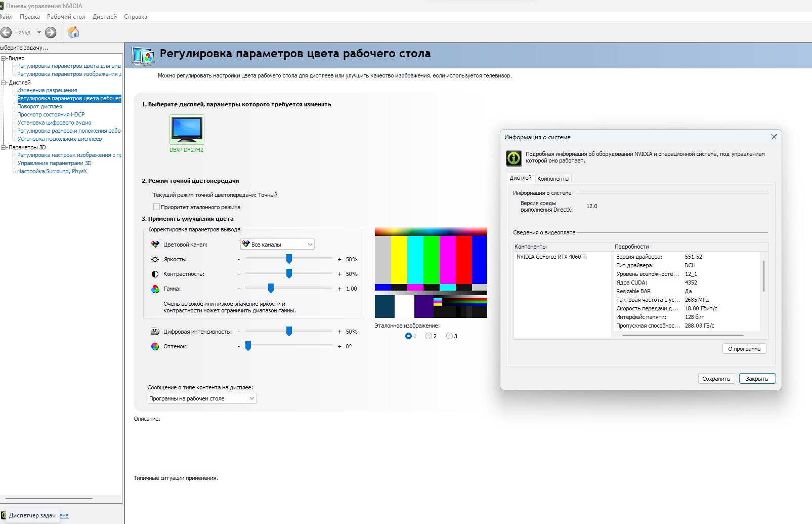The image size is (812, 524).
Task: Click the driver version value 551.52
Action: click(694, 257)
